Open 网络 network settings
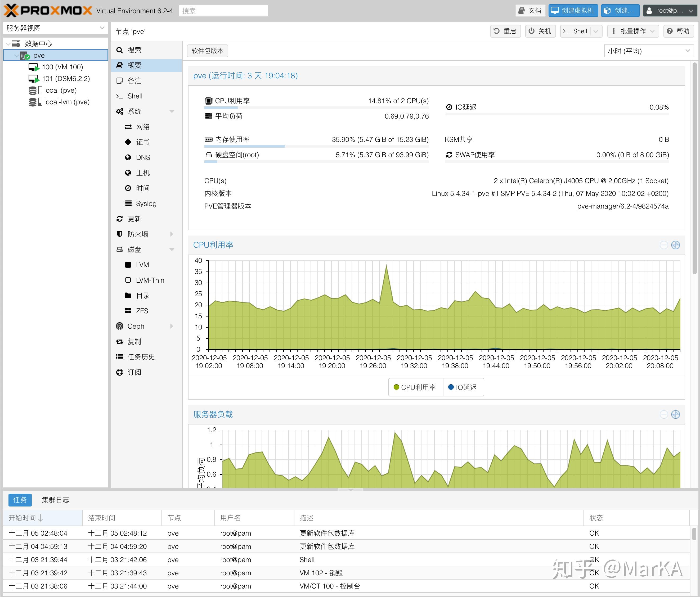This screenshot has width=700, height=597. click(x=147, y=127)
